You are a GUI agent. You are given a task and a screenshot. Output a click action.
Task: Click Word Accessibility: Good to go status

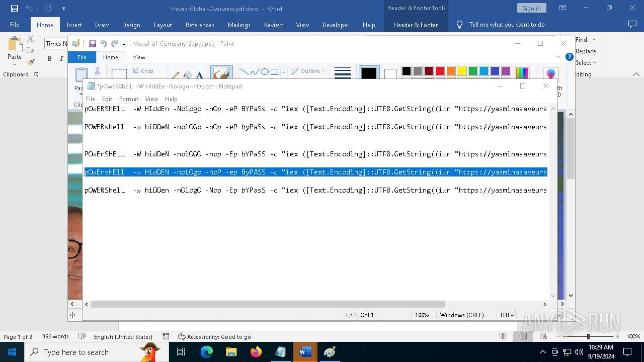(x=214, y=337)
